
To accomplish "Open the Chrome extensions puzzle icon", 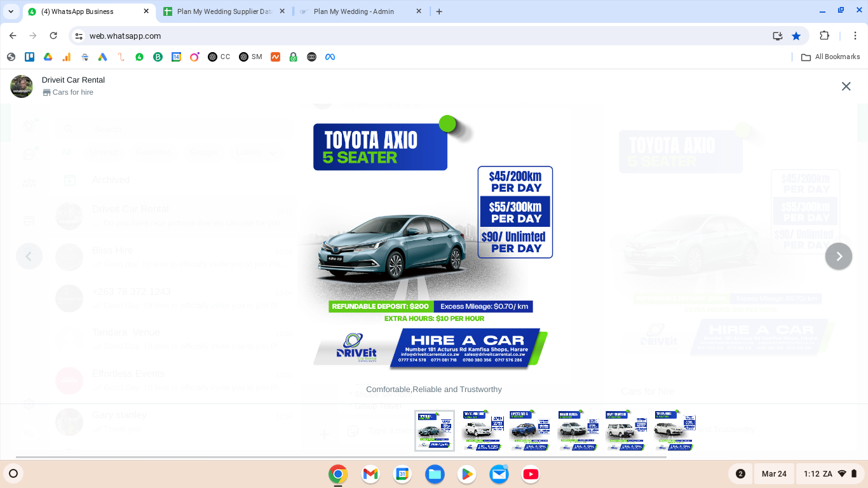I will pos(824,36).
